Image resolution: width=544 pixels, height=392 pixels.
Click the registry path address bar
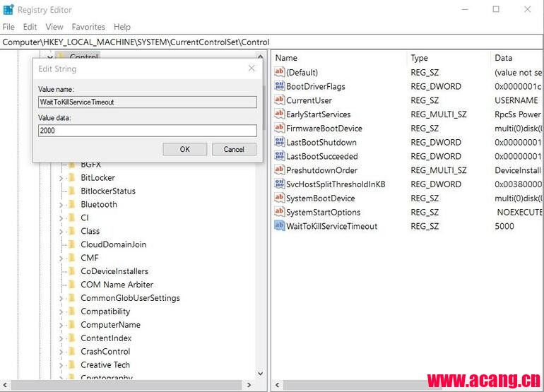tap(271, 42)
